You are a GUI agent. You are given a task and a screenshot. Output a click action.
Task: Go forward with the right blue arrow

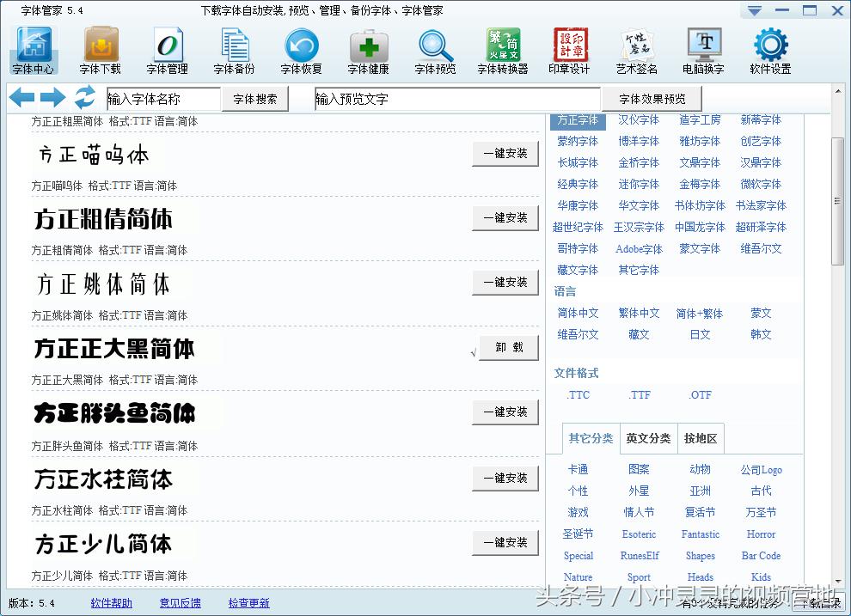click(52, 98)
